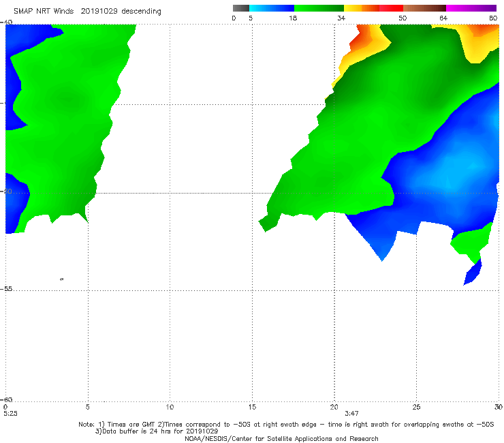504x443 pixels.
Task: Click the longitude axis label '25'
Action: [x=416, y=408]
